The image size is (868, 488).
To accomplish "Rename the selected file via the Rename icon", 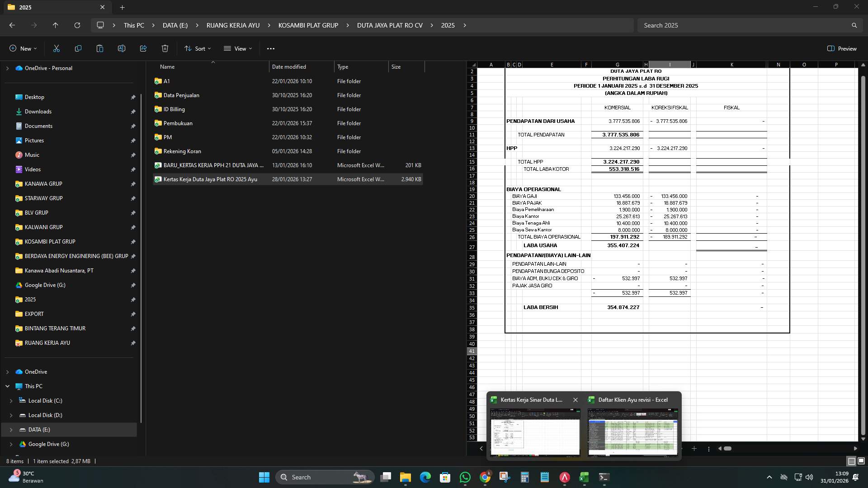I will pyautogui.click(x=121, y=48).
